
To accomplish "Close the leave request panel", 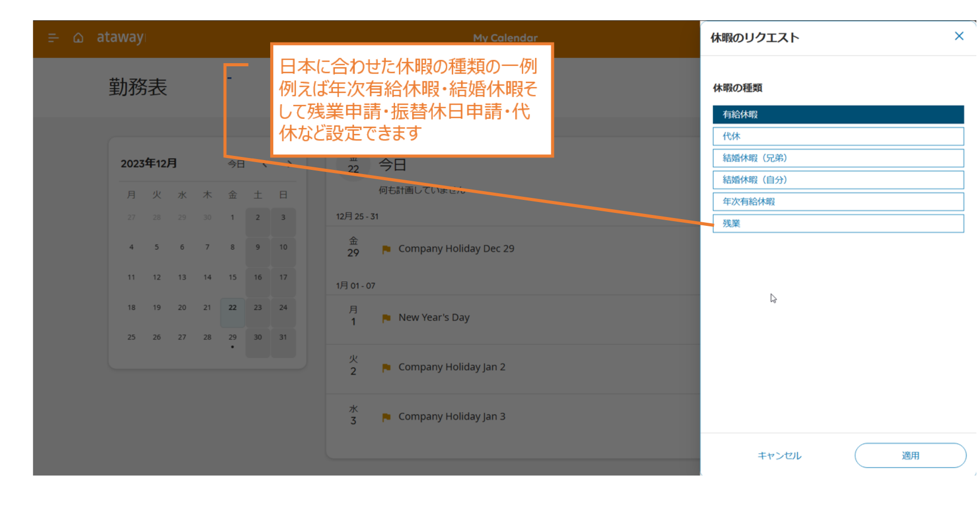I will [959, 36].
